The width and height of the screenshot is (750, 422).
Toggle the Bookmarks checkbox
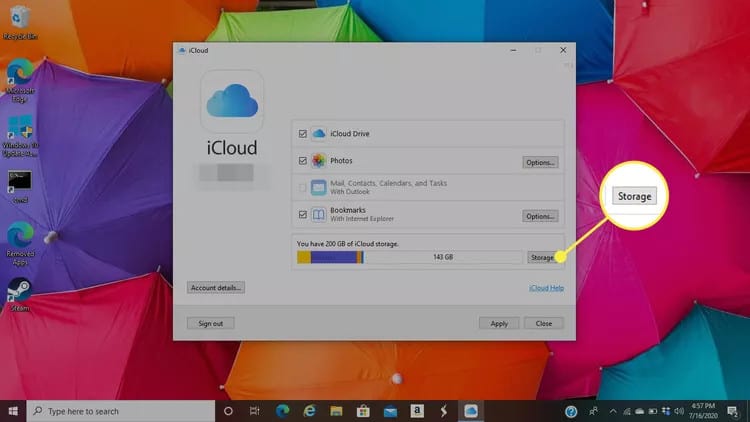coord(302,214)
